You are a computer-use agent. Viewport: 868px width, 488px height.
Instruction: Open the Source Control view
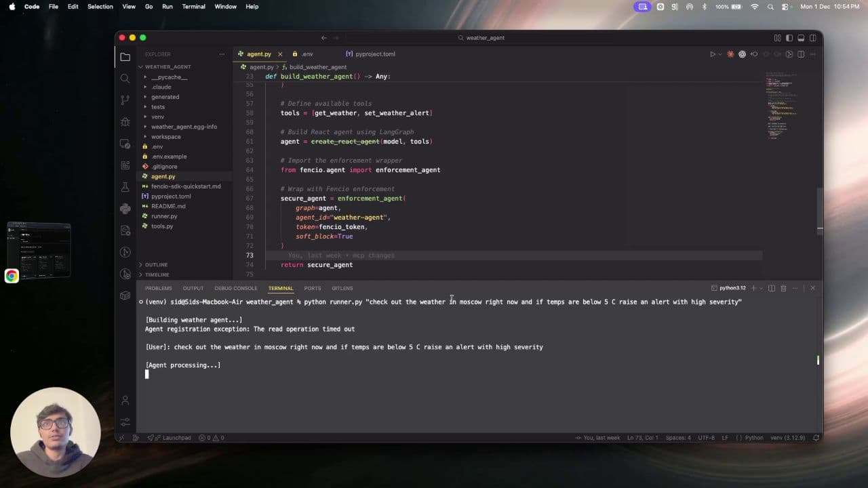[x=125, y=100]
